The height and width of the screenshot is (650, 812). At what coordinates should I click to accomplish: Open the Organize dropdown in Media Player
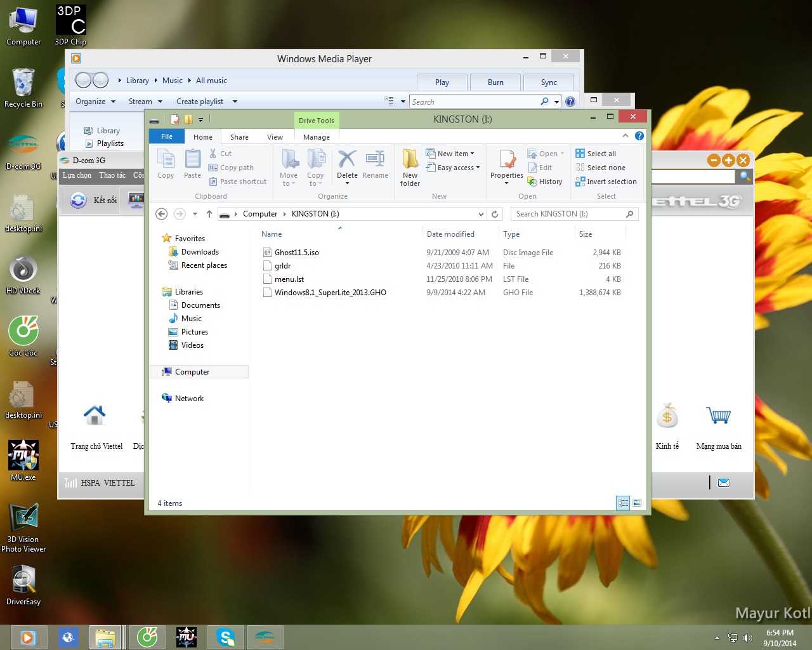click(95, 102)
